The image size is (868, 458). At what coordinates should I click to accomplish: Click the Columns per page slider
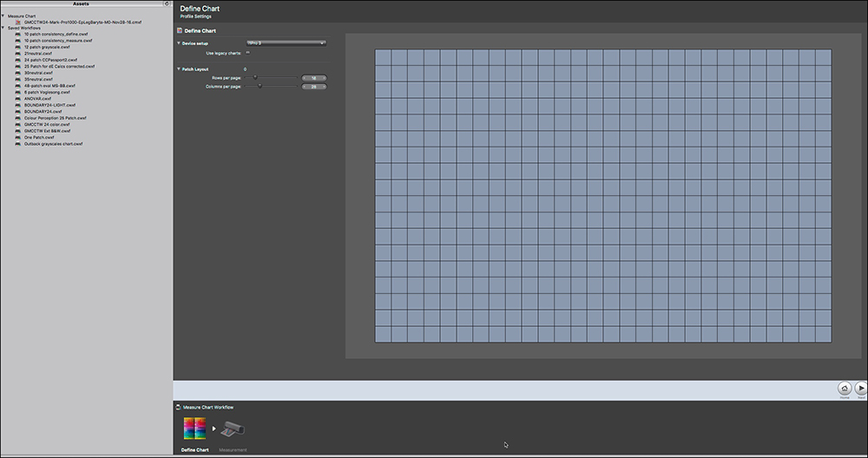point(260,87)
